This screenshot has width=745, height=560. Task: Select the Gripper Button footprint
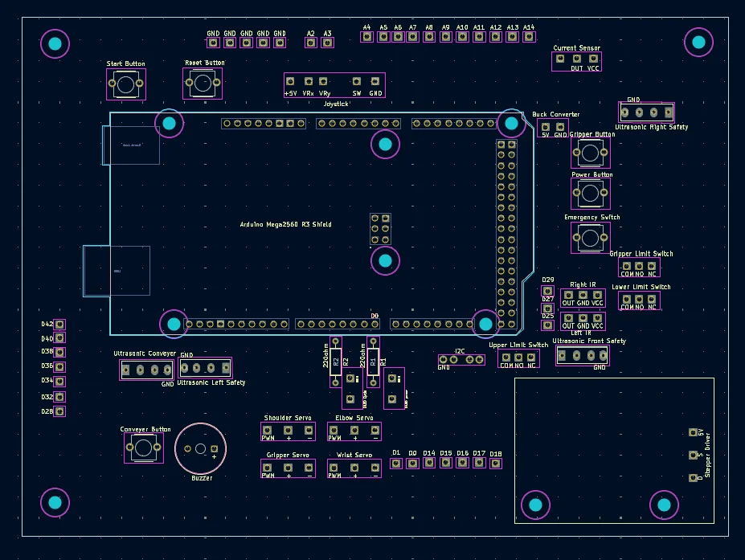591,153
